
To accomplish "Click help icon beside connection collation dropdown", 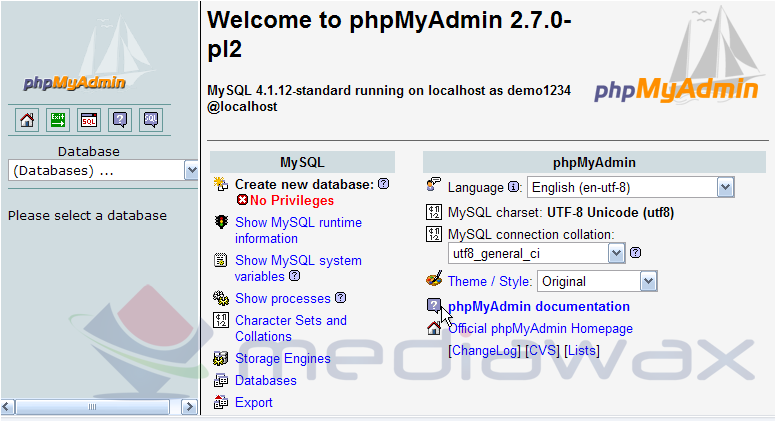I will (635, 253).
